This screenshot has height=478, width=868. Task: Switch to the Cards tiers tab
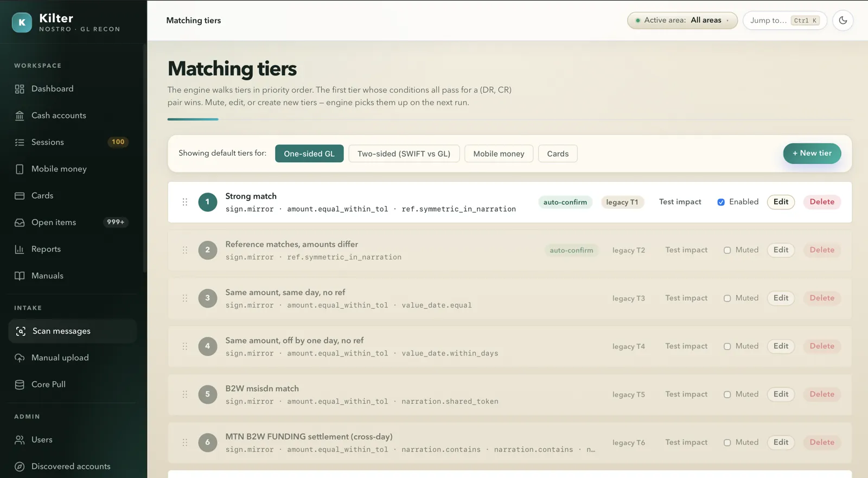[558, 154]
